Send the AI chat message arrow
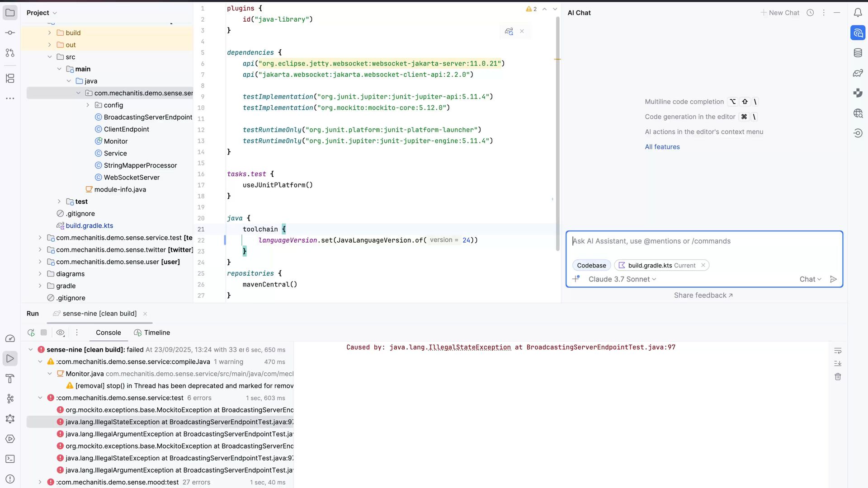868x488 pixels. pyautogui.click(x=833, y=279)
